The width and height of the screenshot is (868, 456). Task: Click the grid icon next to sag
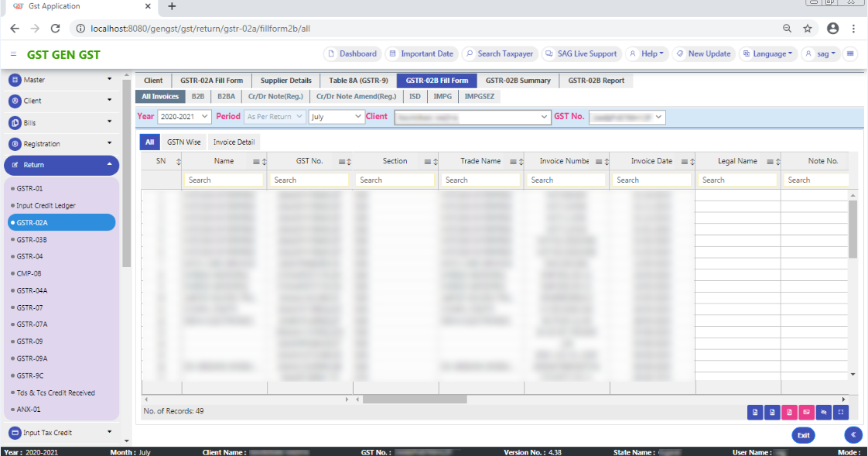[850, 54]
